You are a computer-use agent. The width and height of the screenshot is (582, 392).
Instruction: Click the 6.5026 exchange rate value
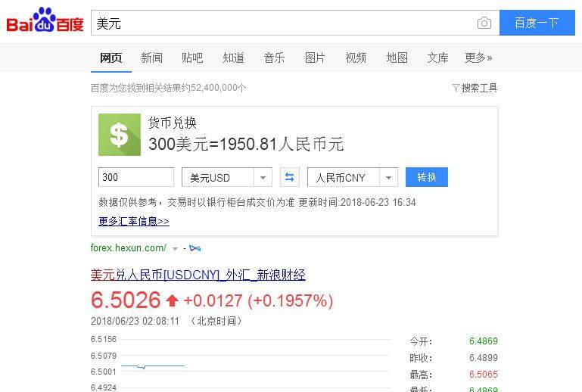coord(126,300)
